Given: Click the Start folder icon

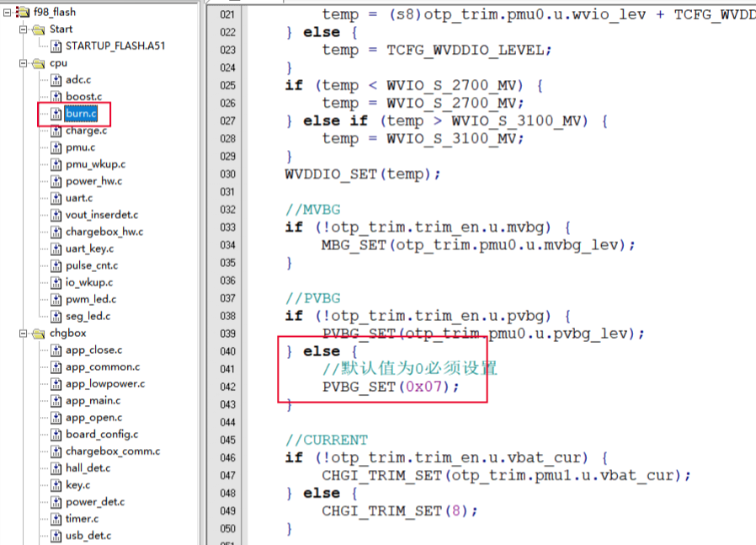Looking at the screenshot, I should point(39,29).
